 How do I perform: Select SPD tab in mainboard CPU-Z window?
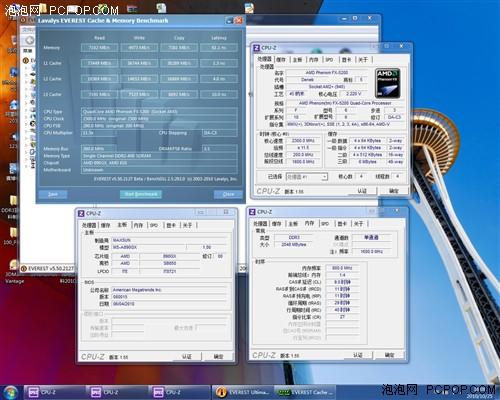[x=154, y=225]
